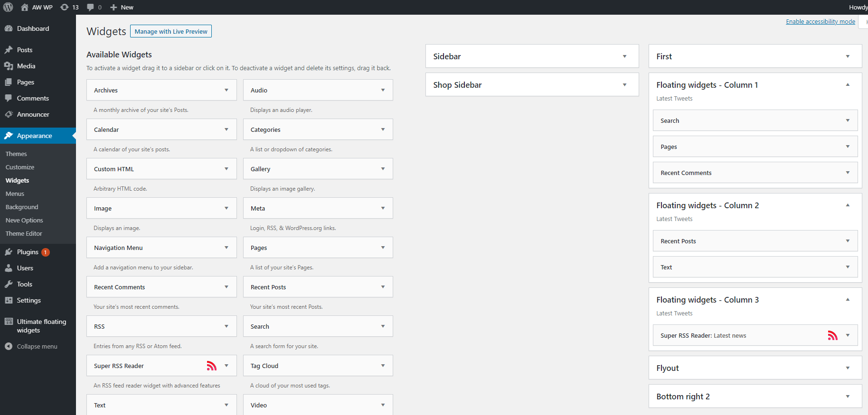868x415 pixels.
Task: Collapse Floating widgets - Column 3 area
Action: pos(848,300)
